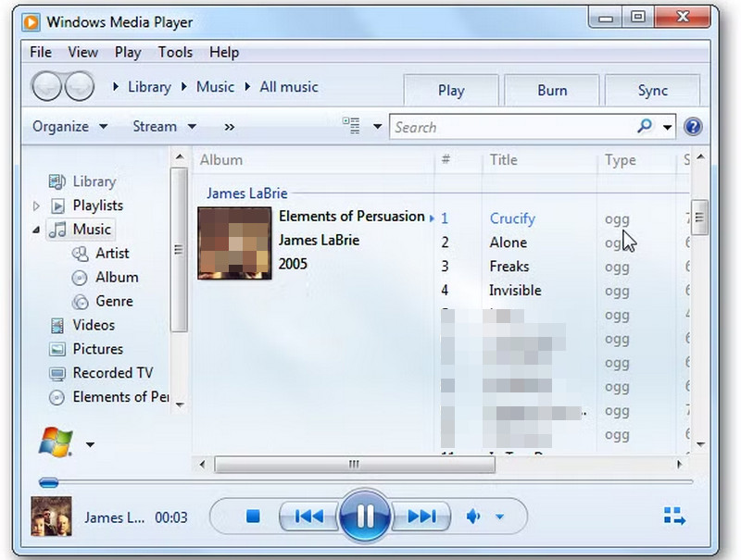This screenshot has height=560, width=741.
Task: Stop playback with the Stop button
Action: coord(253,516)
